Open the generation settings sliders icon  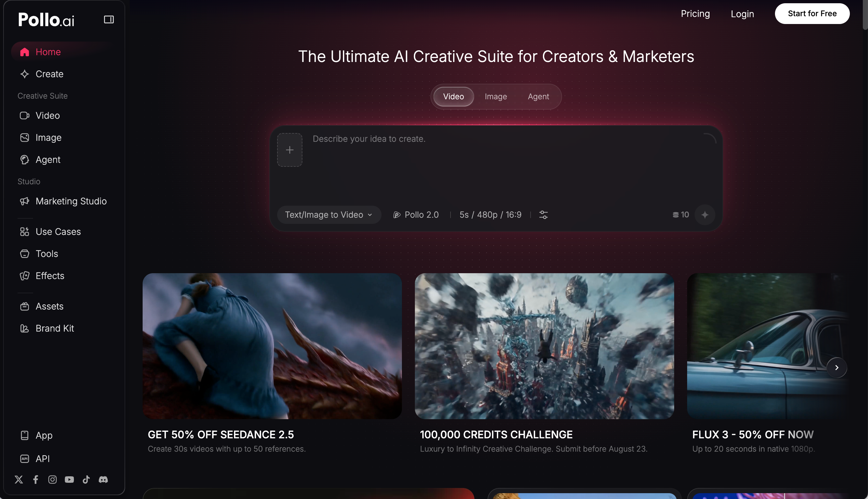pos(544,215)
